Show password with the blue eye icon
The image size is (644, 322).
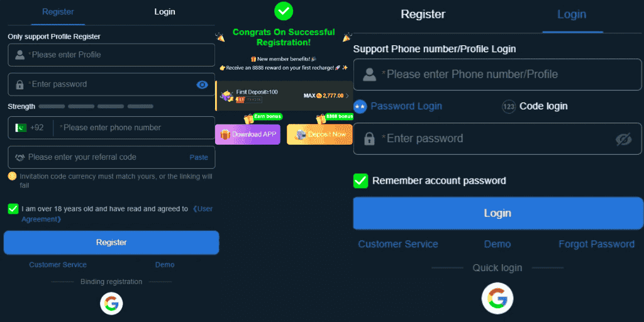[202, 85]
